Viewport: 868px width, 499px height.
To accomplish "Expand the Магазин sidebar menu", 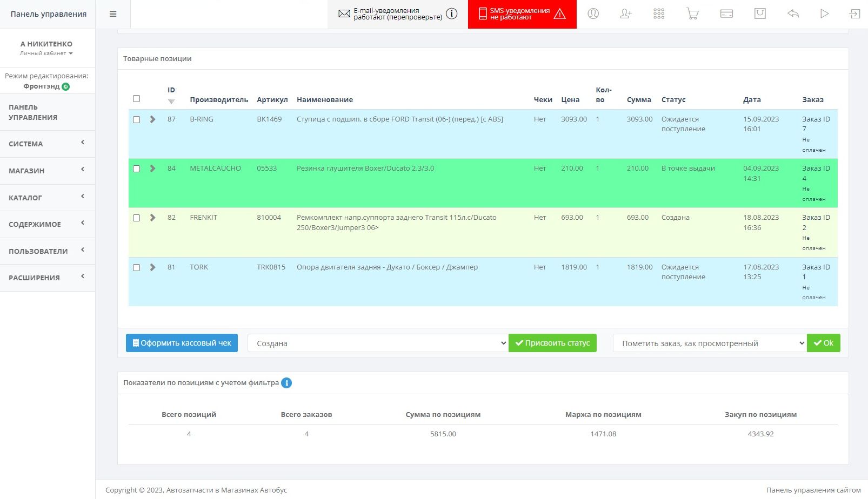I will click(x=48, y=171).
